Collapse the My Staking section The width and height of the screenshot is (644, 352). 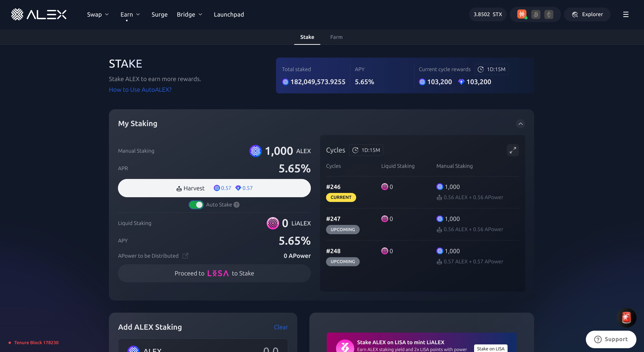[x=520, y=124]
